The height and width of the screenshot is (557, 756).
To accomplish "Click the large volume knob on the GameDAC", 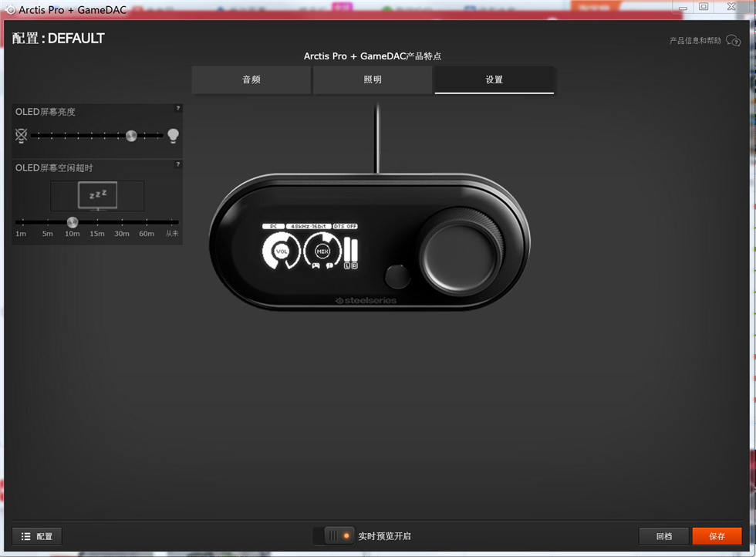I will point(461,252).
